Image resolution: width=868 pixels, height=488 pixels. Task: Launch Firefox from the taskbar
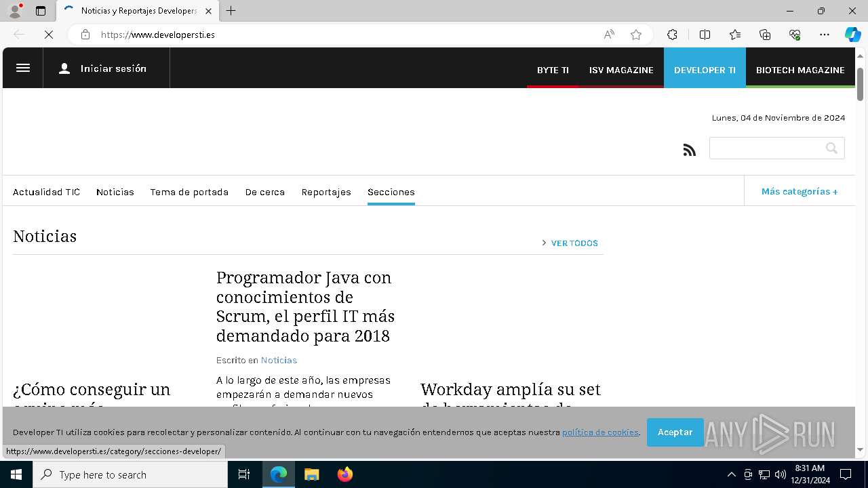344,474
